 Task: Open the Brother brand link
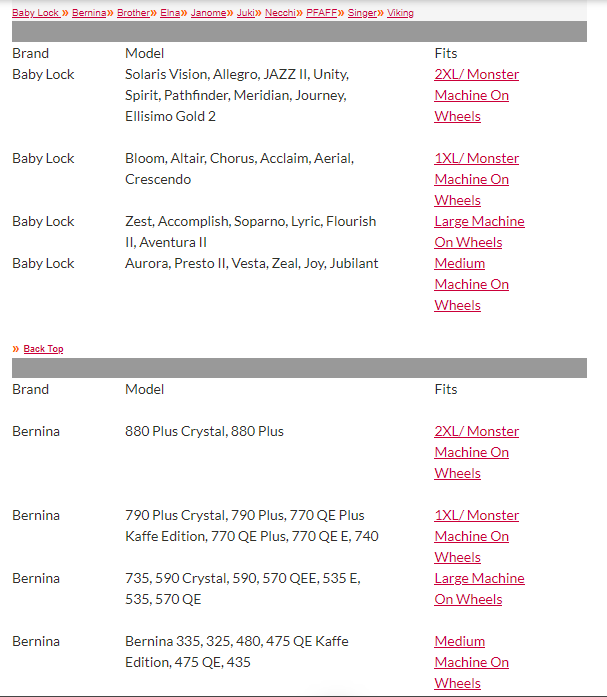[x=132, y=13]
